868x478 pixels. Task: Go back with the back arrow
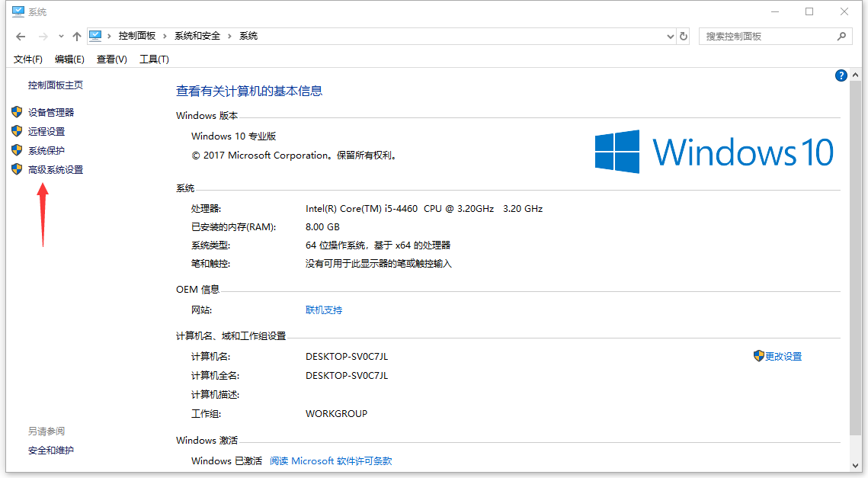21,37
